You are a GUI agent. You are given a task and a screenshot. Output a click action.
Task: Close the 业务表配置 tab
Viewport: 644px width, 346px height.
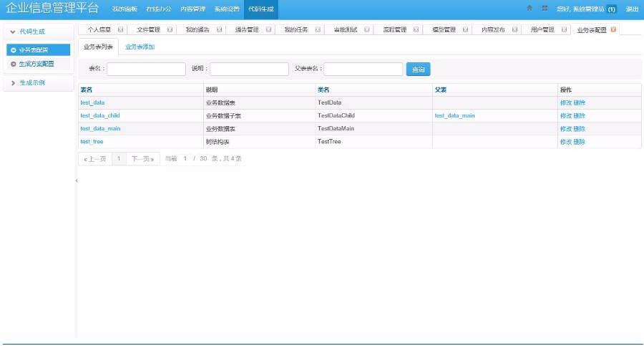(613, 29)
